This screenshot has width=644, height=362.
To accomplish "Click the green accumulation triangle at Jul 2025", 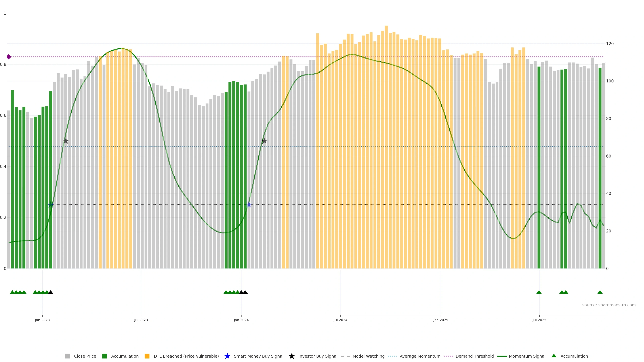I will (x=539, y=292).
